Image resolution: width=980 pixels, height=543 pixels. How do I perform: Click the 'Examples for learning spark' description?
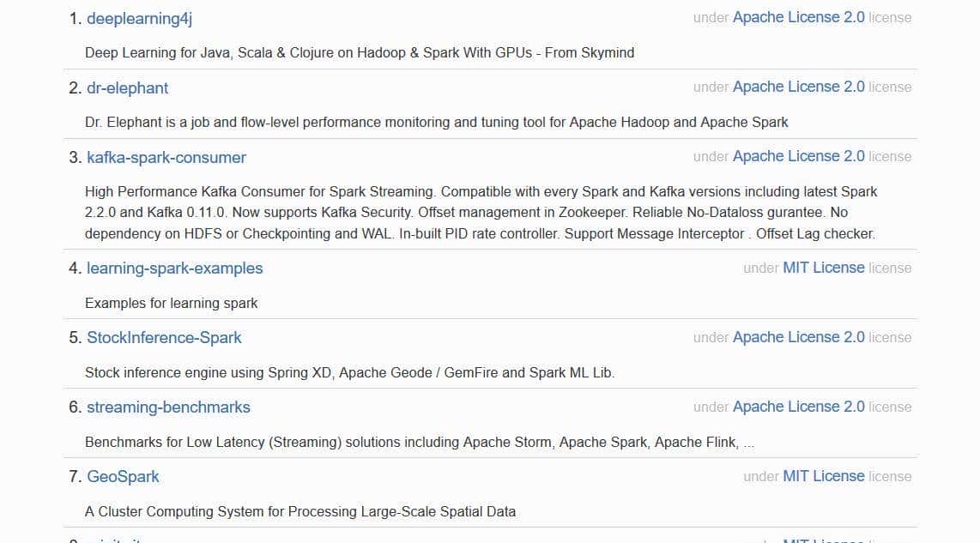point(172,303)
